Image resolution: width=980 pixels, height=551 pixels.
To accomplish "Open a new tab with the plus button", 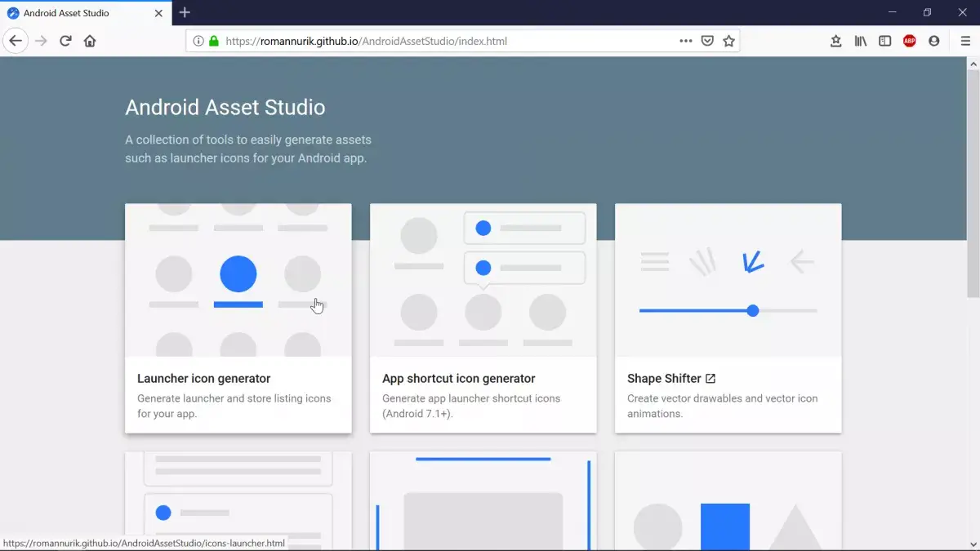I will pos(185,12).
